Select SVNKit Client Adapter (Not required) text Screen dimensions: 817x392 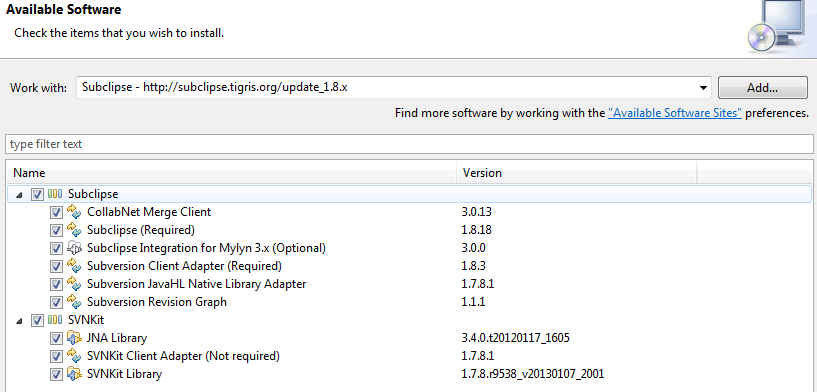pyautogui.click(x=183, y=356)
